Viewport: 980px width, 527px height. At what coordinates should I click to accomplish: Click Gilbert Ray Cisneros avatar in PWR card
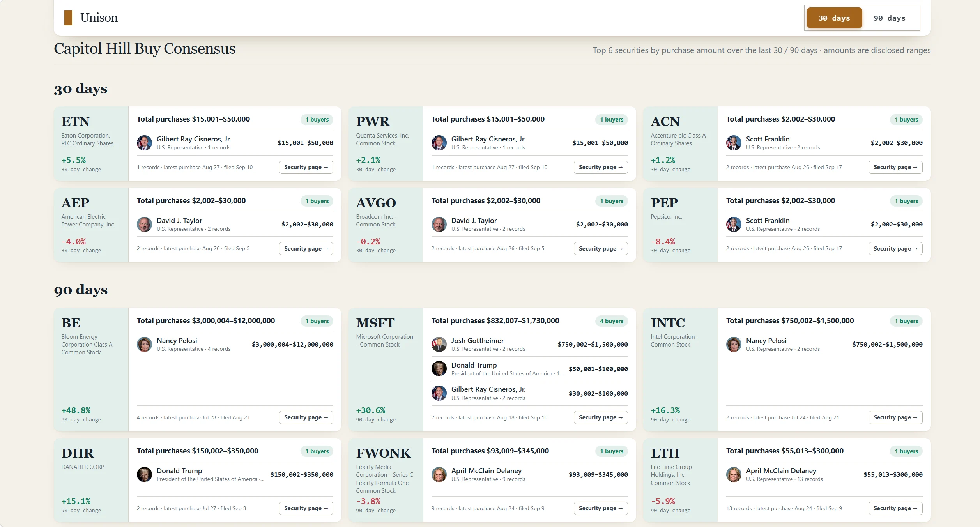(x=439, y=143)
